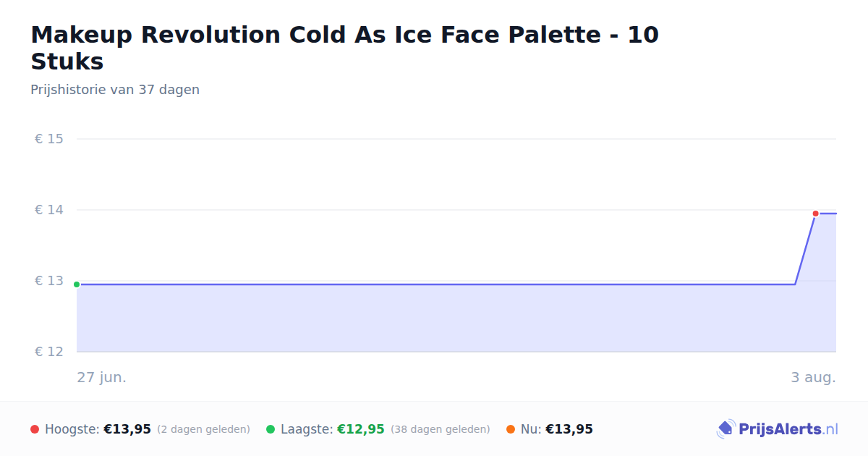Click the Hoogste €13,95 price value
This screenshot has width=868, height=456.
(x=127, y=429)
